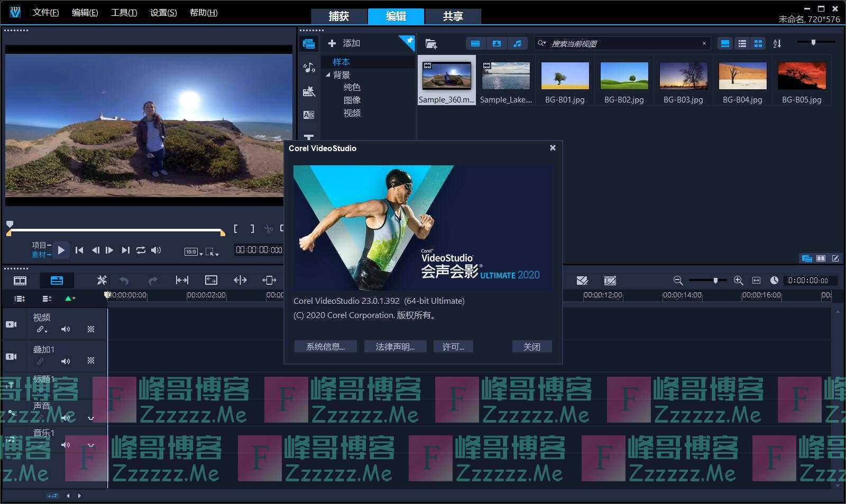Open the sound/music library sidebar icon
Image resolution: width=846 pixels, height=504 pixels.
coord(309,68)
